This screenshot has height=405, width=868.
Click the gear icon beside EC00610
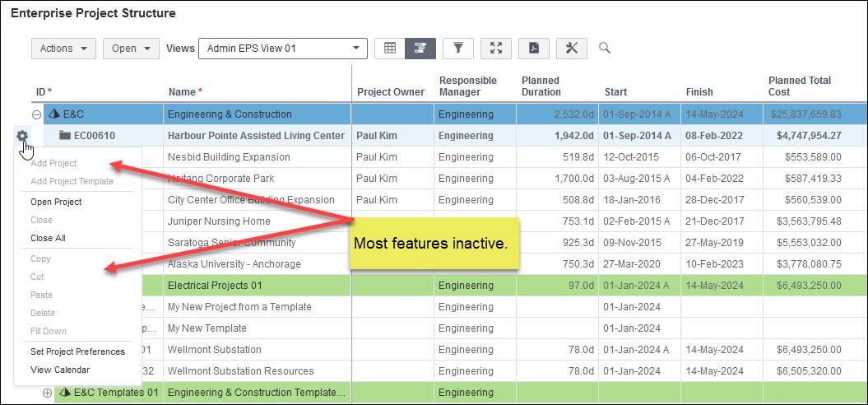(x=22, y=136)
